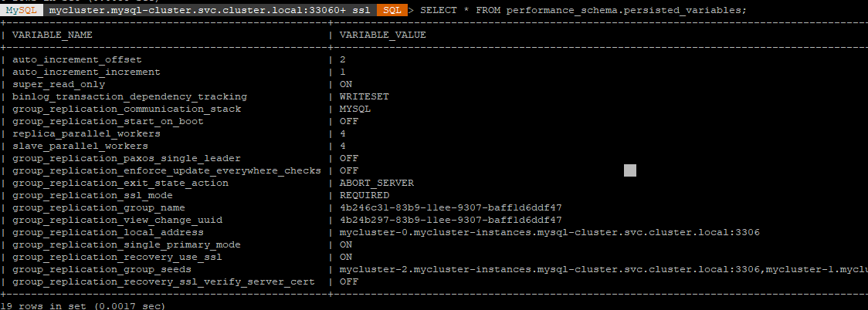The width and height of the screenshot is (868, 310).
Task: Click the group_replication_local_address value
Action: 549,232
